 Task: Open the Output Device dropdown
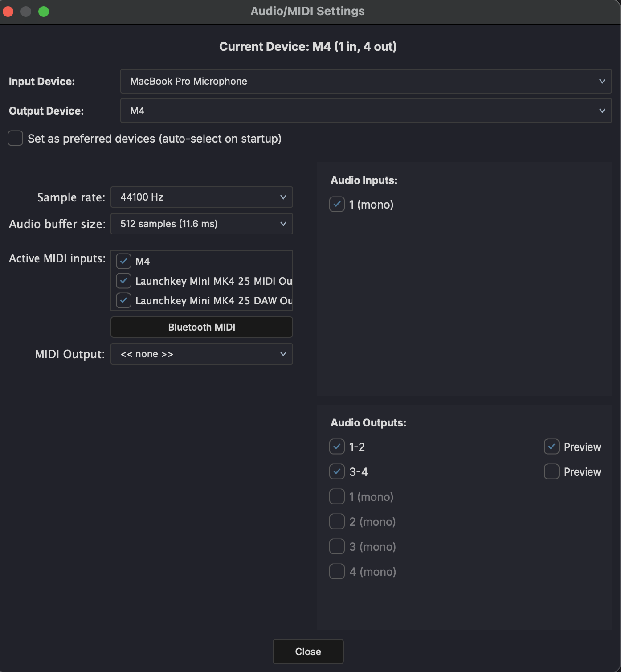click(x=366, y=111)
